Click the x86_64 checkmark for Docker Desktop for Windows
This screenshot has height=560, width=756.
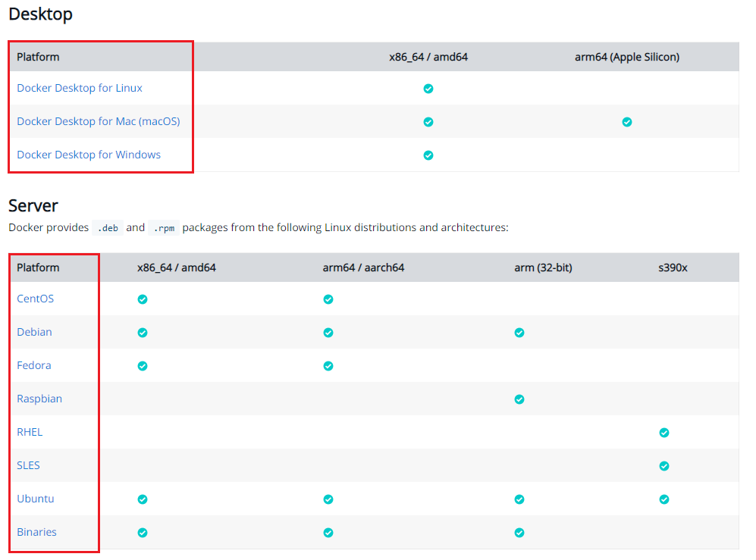(x=428, y=155)
